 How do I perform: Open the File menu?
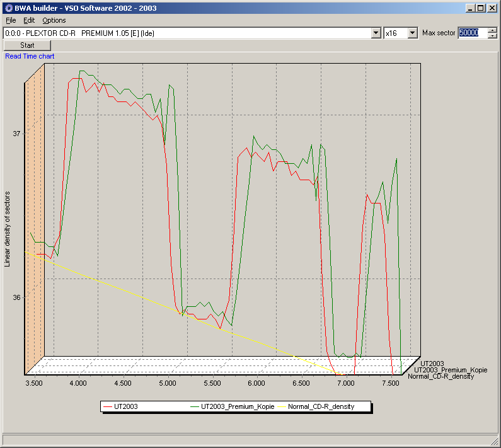pyautogui.click(x=11, y=20)
